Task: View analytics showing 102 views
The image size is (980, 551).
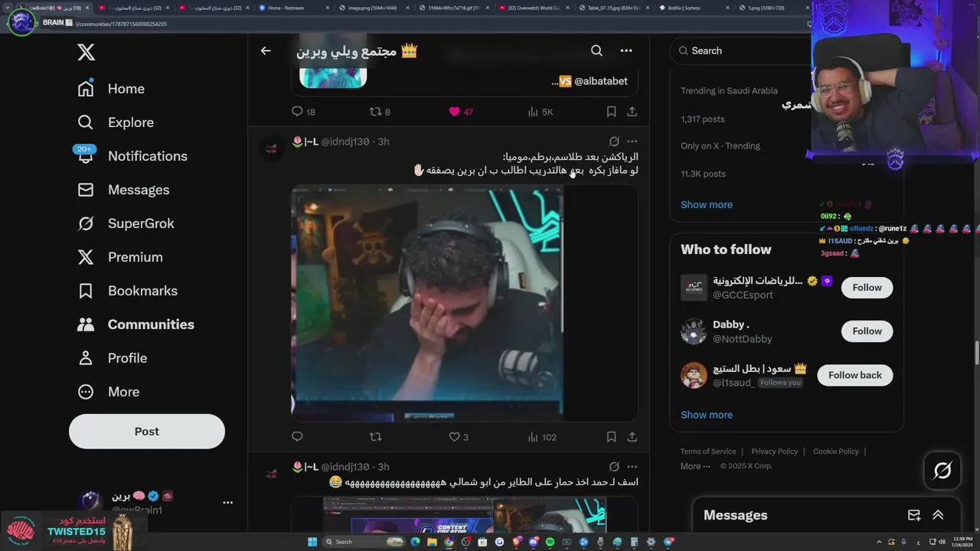Action: click(x=542, y=437)
